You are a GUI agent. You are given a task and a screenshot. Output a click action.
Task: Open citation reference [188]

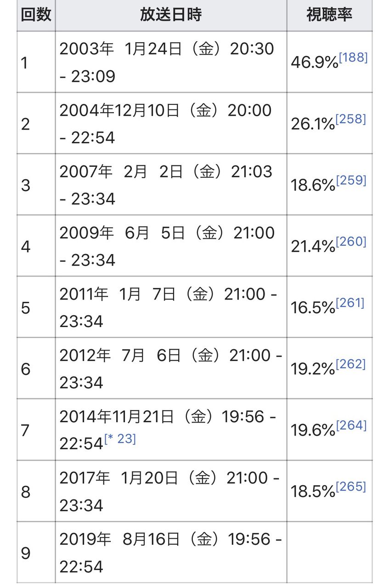click(x=353, y=58)
